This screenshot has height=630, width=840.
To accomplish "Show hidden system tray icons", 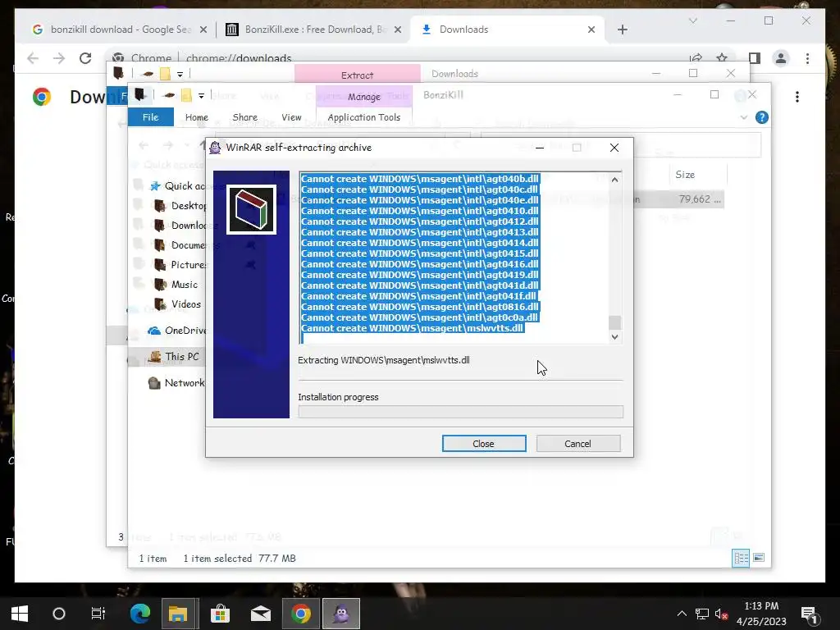I will [682, 614].
